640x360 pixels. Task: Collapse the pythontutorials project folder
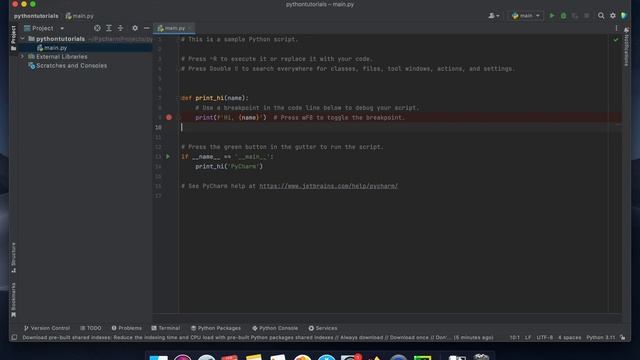[x=22, y=39]
